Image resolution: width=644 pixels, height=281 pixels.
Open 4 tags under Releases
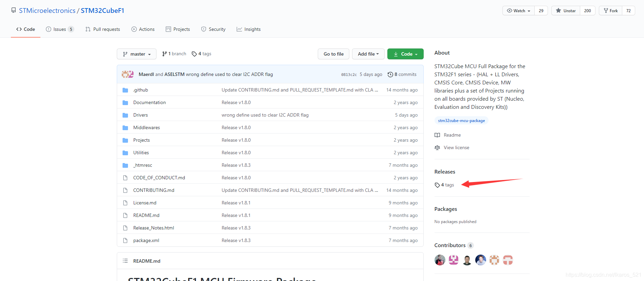(x=444, y=185)
